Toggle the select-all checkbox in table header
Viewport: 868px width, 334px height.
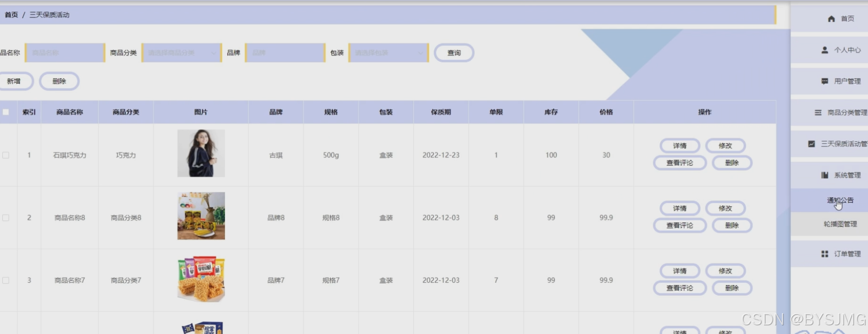tap(6, 112)
